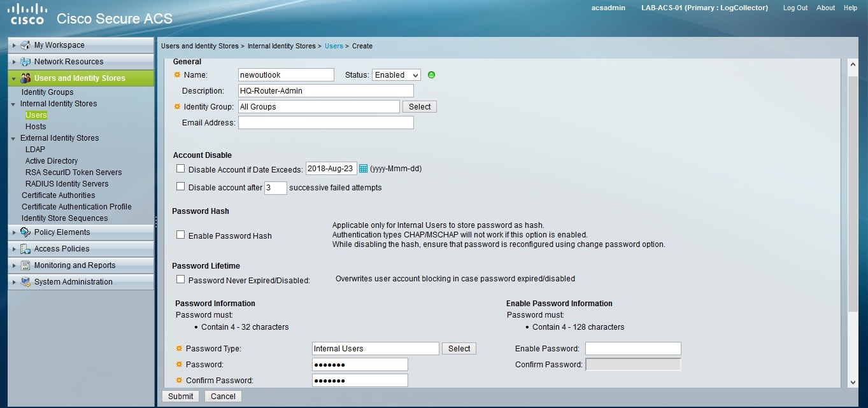This screenshot has width=868, height=408.
Task: Click the Monitoring and Reports icon
Action: tap(25, 265)
